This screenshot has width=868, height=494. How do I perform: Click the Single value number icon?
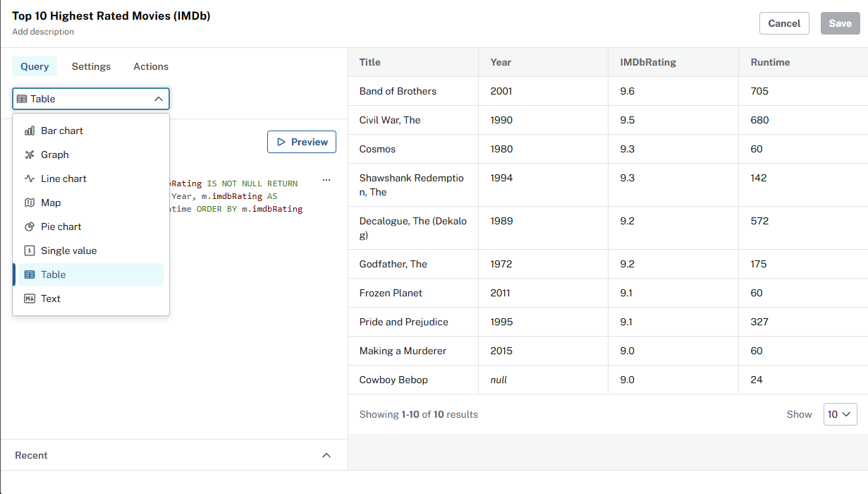pyautogui.click(x=30, y=251)
